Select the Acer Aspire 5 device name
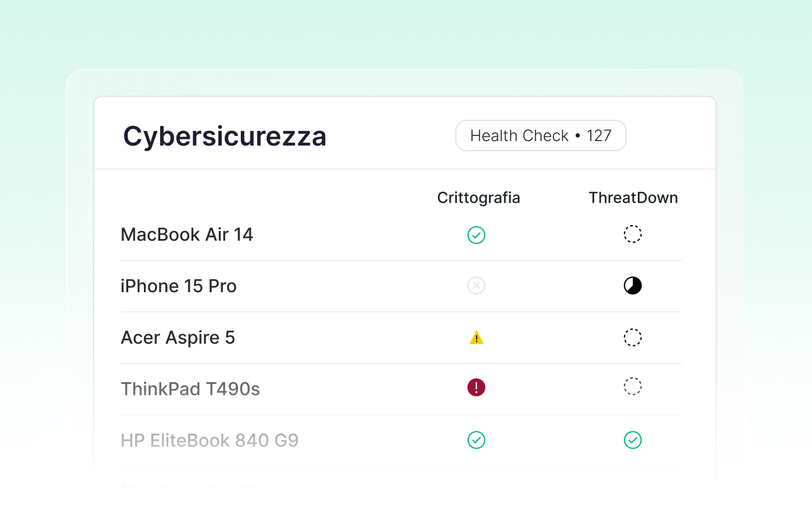The image size is (812, 515). [x=178, y=338]
